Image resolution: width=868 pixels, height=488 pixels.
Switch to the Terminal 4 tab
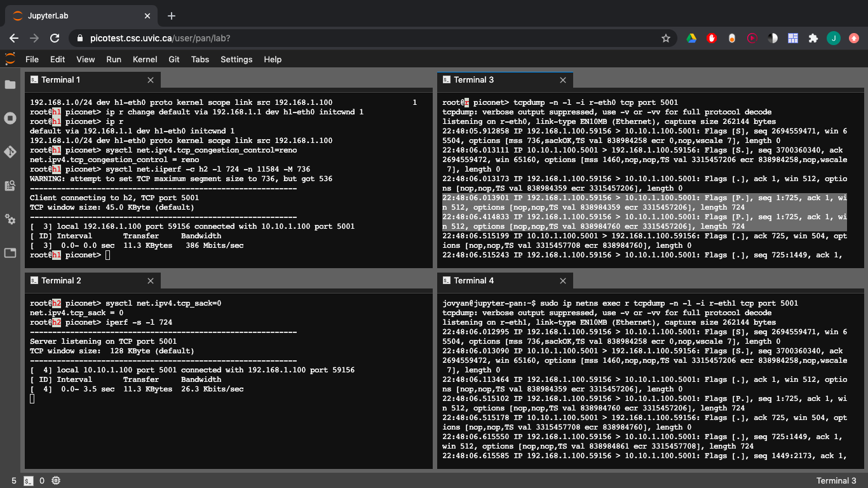tap(473, 280)
